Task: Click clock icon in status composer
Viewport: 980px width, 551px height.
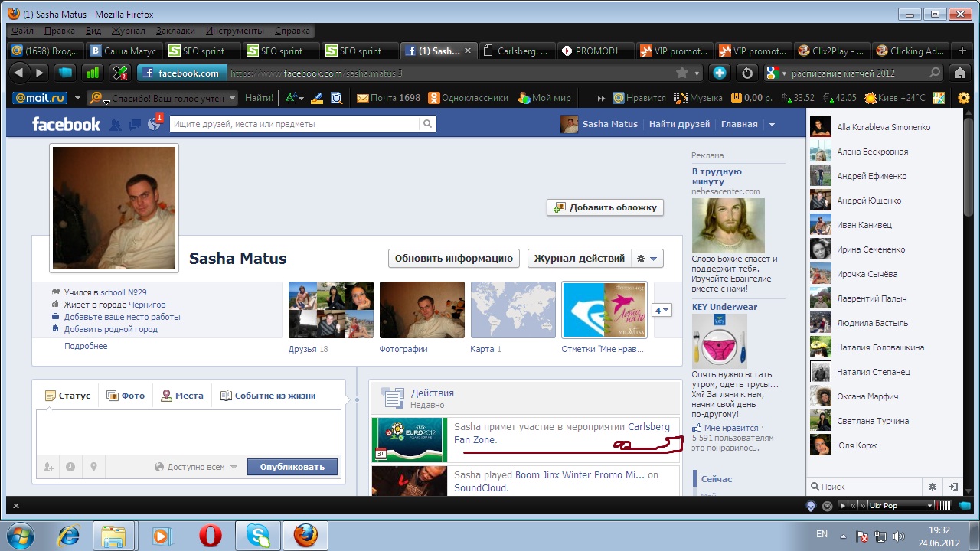Action: (70, 467)
